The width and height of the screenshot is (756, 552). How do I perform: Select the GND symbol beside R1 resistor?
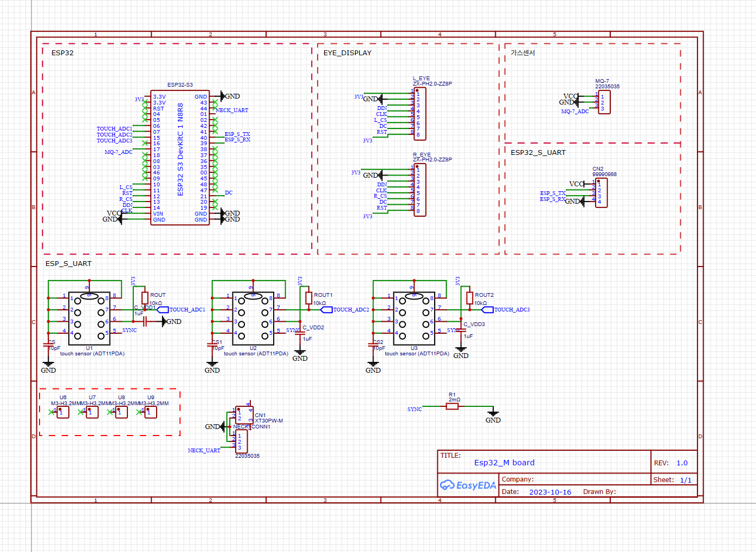(x=493, y=416)
